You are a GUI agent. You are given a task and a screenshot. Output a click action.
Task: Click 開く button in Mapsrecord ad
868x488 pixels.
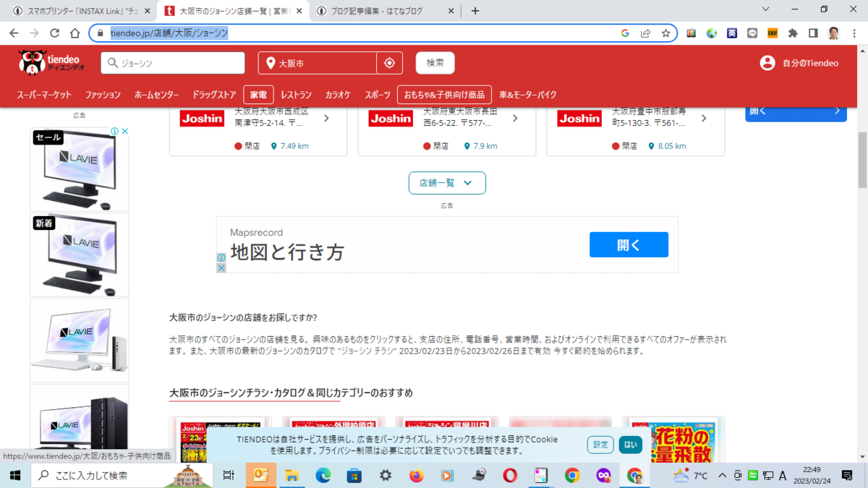point(629,245)
